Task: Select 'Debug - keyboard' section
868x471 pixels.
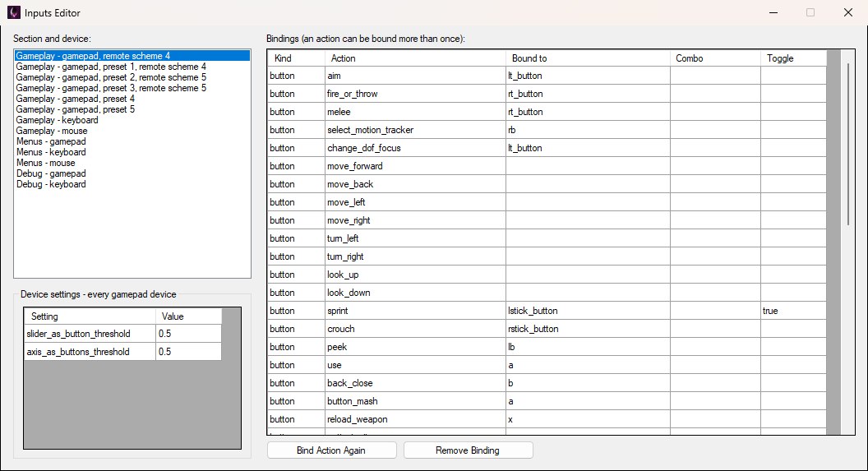Action: point(132,184)
